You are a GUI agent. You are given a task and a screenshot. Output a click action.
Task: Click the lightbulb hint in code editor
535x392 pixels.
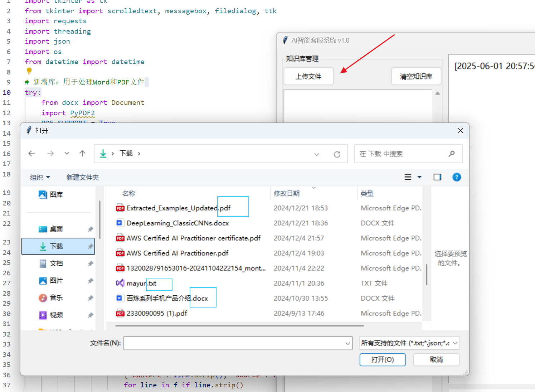point(29,71)
